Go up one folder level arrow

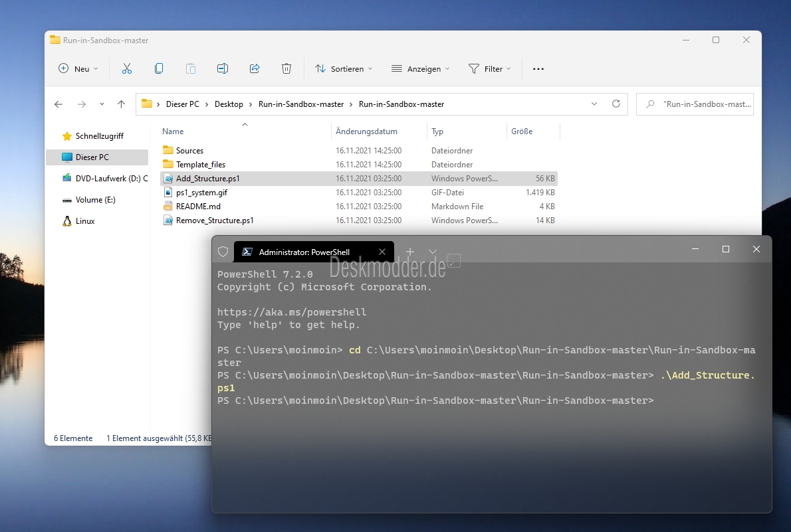[121, 104]
